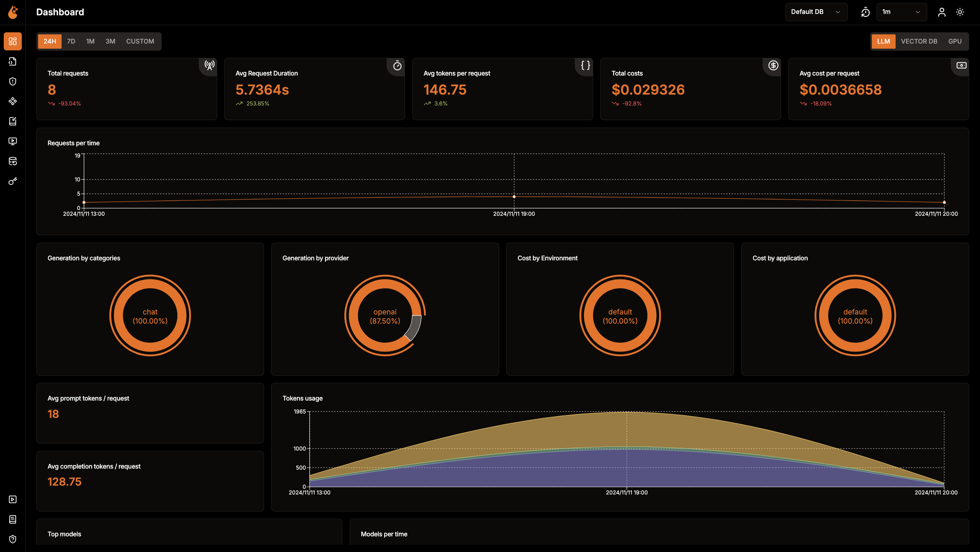This screenshot has width=980, height=552.
Task: Open the monitor play sidebar icon
Action: 13,141
